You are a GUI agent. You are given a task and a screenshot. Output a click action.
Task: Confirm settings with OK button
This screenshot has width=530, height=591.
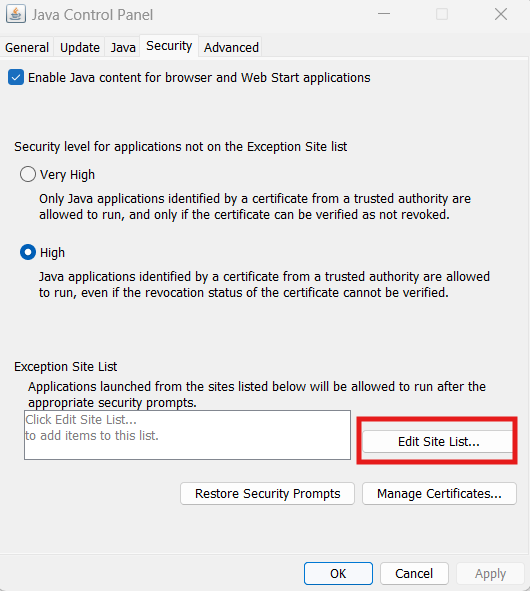click(338, 573)
